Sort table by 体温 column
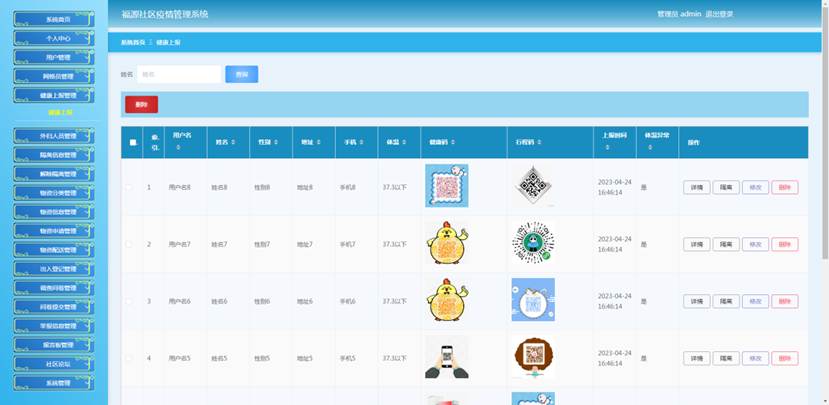Image resolution: width=829 pixels, height=405 pixels. tap(404, 142)
